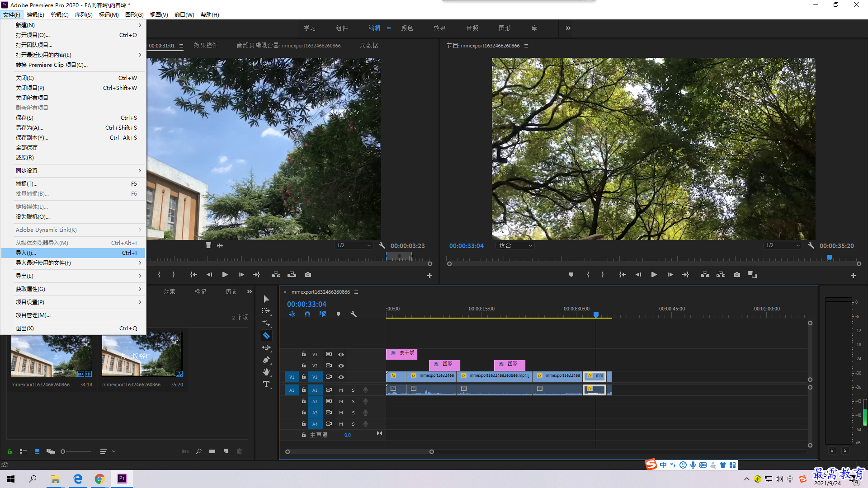Solo audio track A2
The height and width of the screenshot is (488, 868).
coord(353,401)
